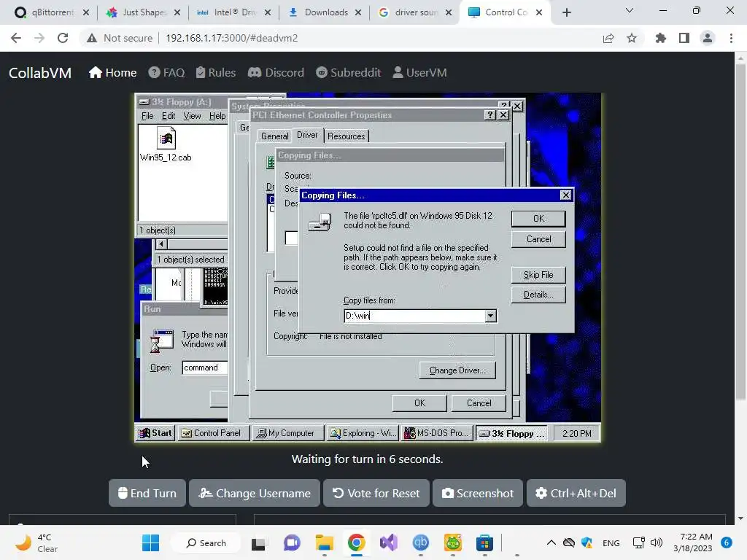Click OK in the Copying Files dialog

click(x=538, y=219)
